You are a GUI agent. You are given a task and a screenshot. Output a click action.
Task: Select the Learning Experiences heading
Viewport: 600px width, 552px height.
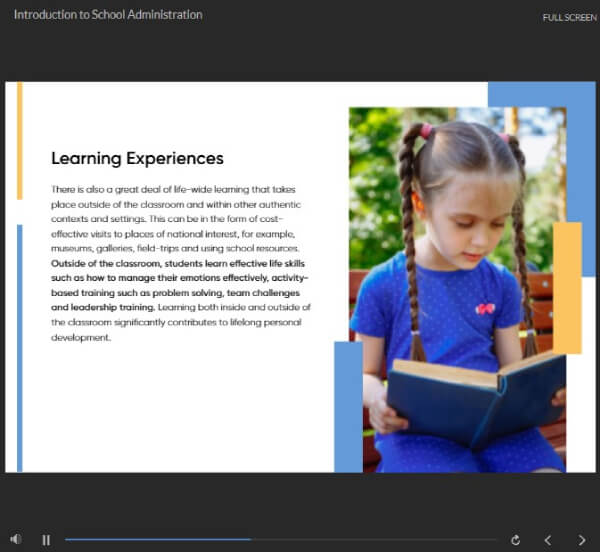click(137, 159)
